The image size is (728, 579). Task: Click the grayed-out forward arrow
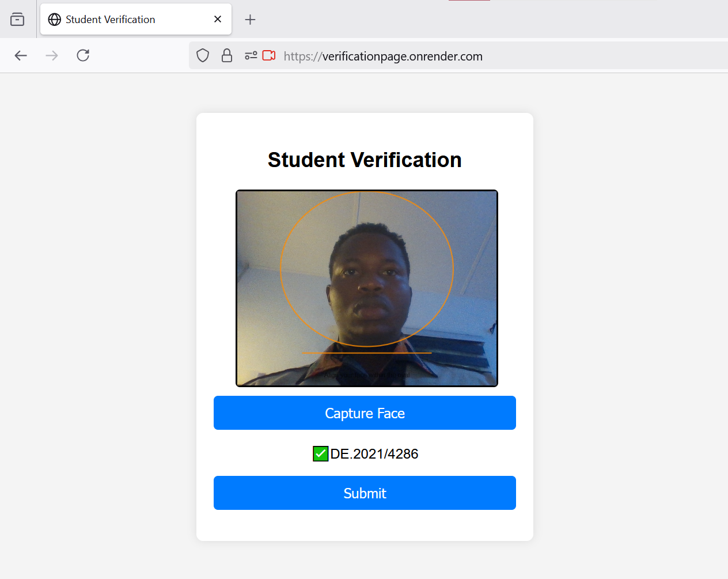[51, 55]
